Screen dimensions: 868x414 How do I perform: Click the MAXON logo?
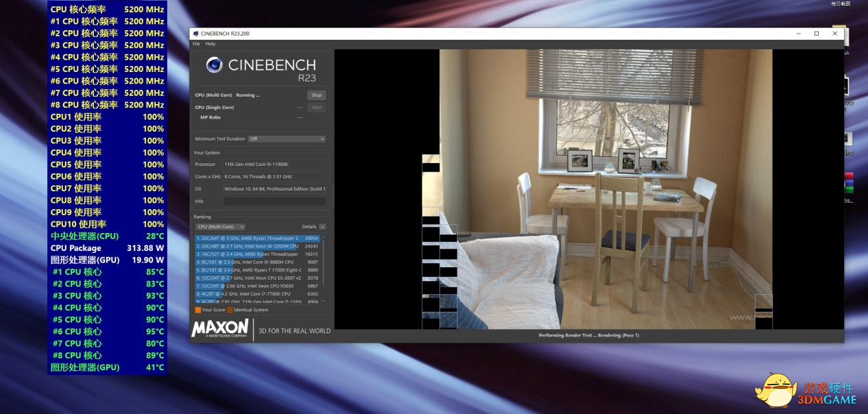(220, 328)
